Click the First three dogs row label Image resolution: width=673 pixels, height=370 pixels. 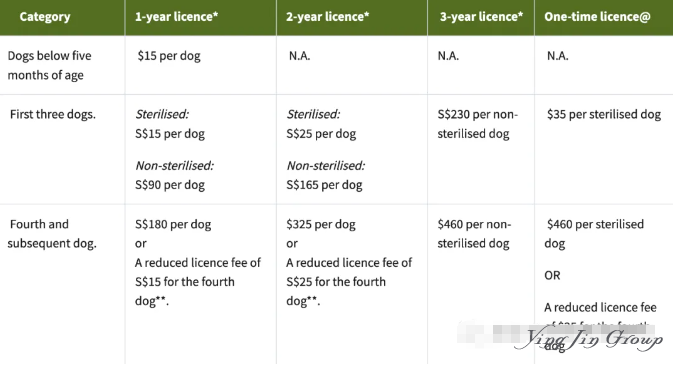(x=53, y=115)
